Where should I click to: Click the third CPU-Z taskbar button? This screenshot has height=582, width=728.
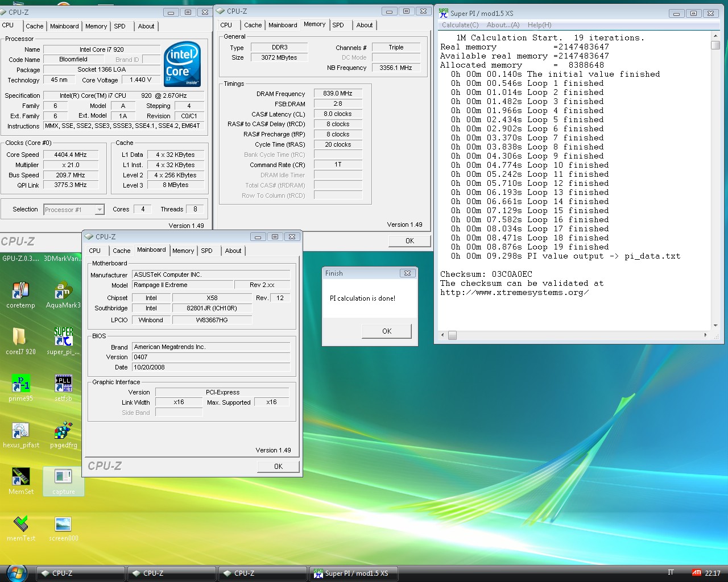coord(262,573)
